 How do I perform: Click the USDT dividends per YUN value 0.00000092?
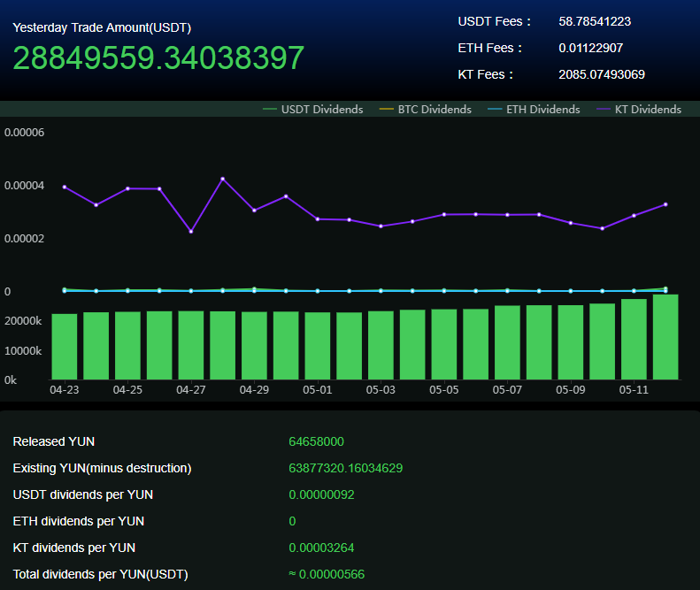click(x=321, y=494)
